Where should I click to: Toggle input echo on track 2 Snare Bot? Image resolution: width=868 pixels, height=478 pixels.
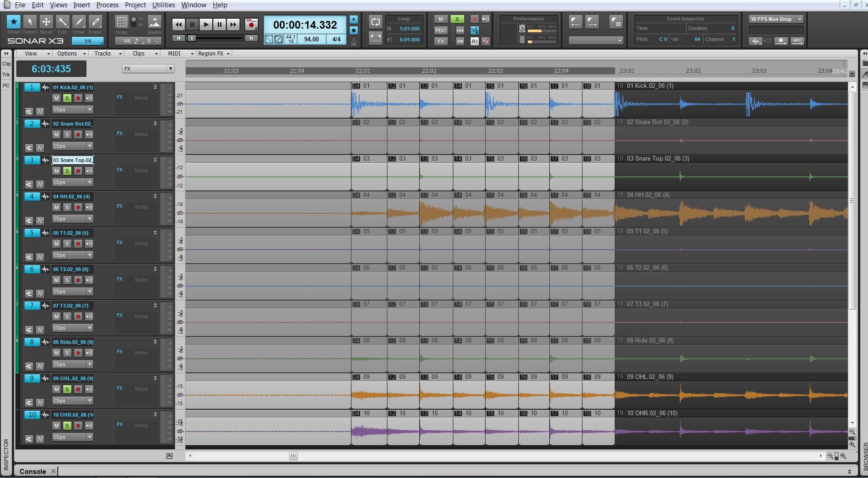(x=89, y=135)
